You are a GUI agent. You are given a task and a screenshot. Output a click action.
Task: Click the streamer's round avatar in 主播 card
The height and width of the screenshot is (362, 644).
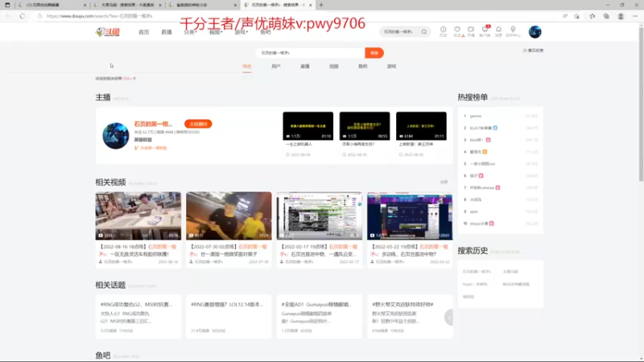pyautogui.click(x=116, y=136)
